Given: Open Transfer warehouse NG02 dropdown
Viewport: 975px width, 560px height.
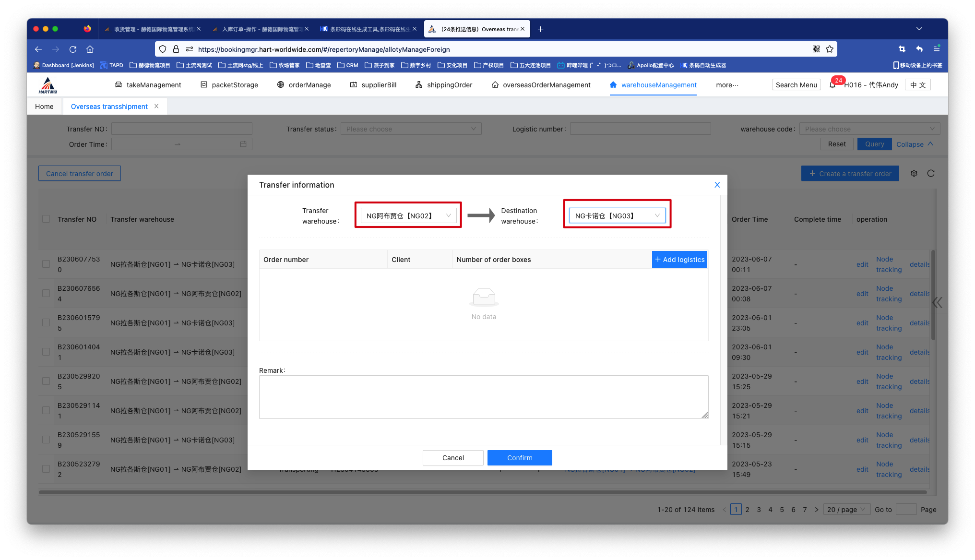Looking at the screenshot, I should click(x=408, y=216).
